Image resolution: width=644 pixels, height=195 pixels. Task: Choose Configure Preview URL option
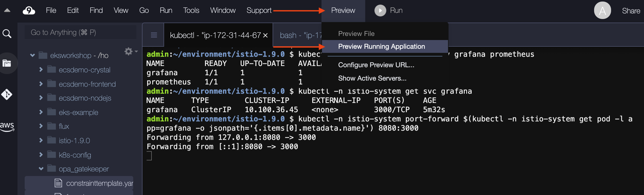[376, 65]
